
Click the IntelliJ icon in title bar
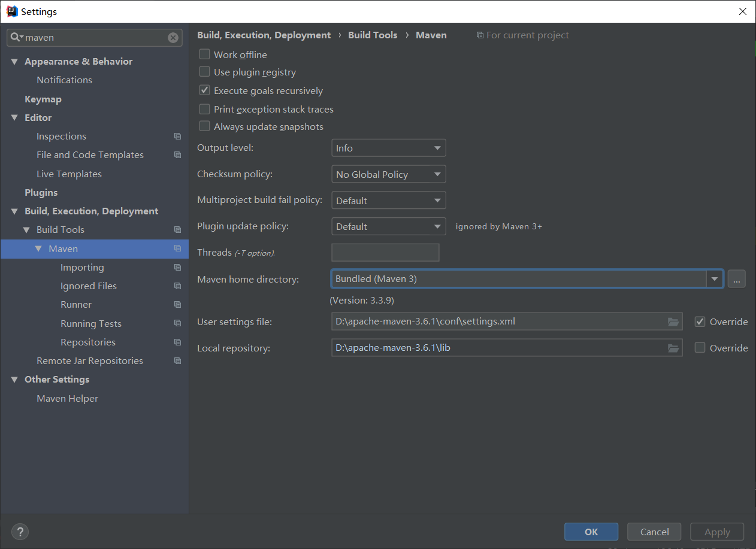pos(11,11)
